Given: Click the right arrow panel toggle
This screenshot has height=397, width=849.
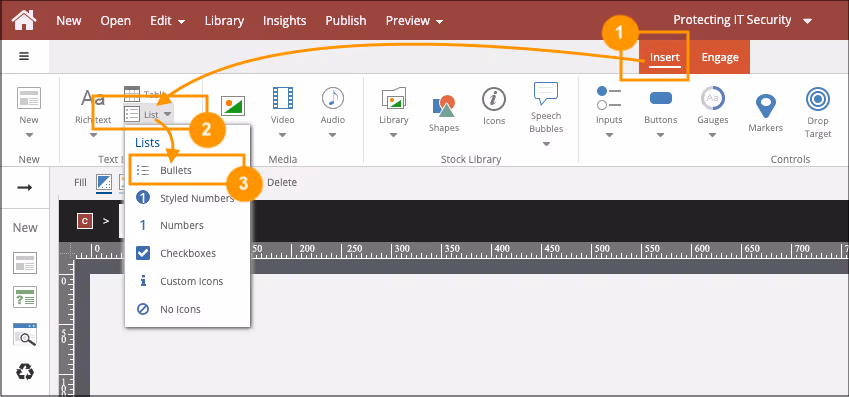Looking at the screenshot, I should point(24,187).
